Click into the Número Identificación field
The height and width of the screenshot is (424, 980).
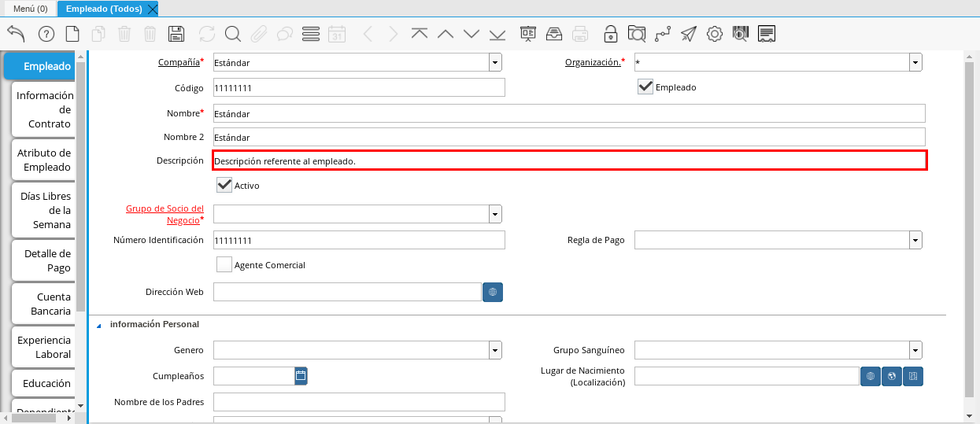click(x=359, y=240)
